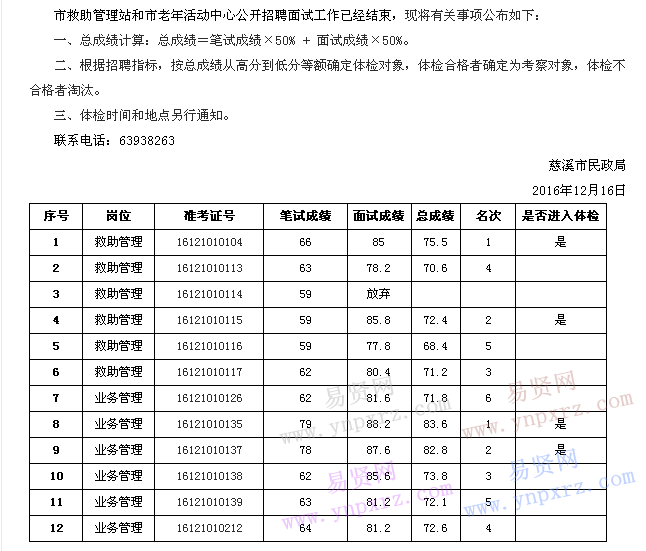This screenshot has width=646, height=551.
Task: Click 是 in row for 16121010135
Action: click(560, 424)
